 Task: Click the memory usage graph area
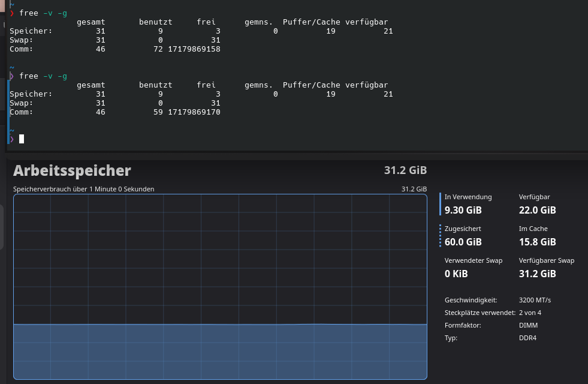click(x=220, y=287)
